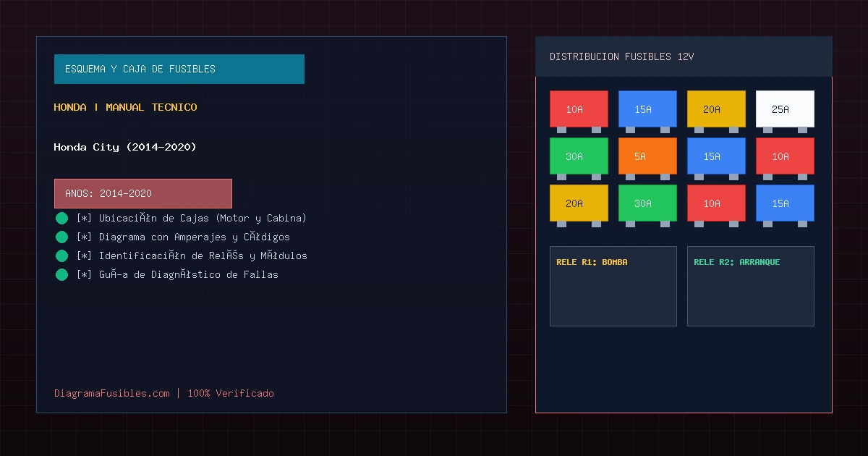Click green bullet beside Ubicación de Cajas

click(x=61, y=218)
